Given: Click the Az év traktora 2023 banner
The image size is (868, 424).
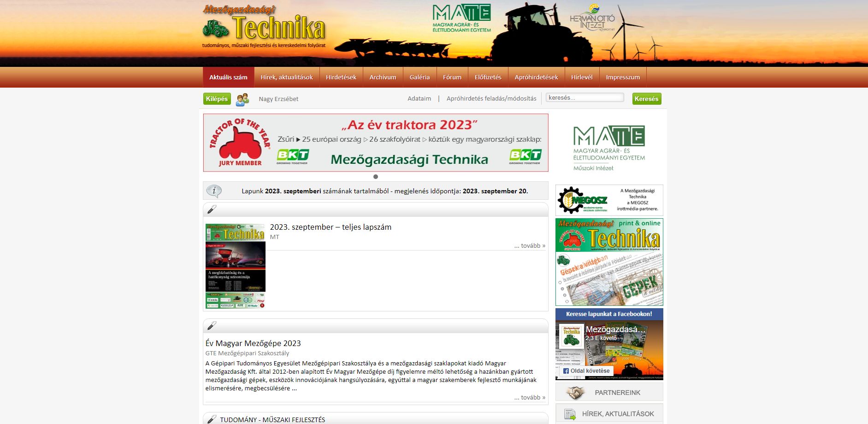Looking at the screenshot, I should (376, 143).
